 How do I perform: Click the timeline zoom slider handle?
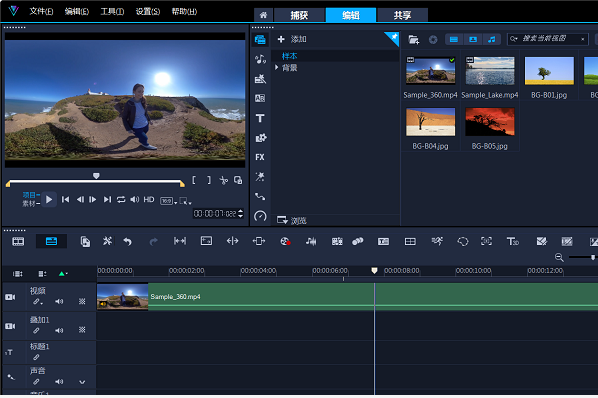593,258
